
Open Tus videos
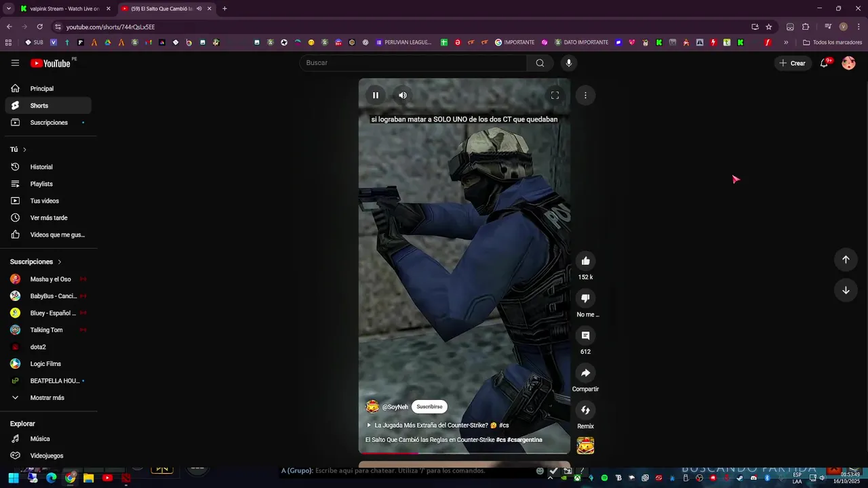48,201
